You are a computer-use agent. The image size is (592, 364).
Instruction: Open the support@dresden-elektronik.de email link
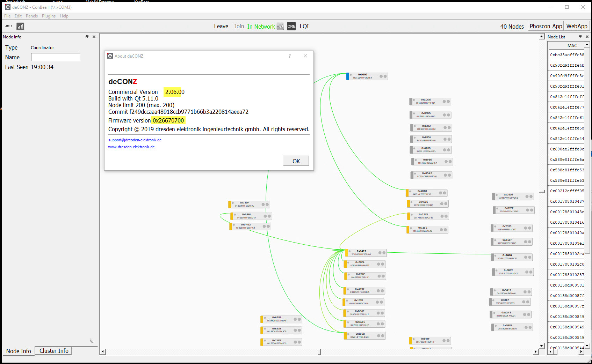pos(135,140)
